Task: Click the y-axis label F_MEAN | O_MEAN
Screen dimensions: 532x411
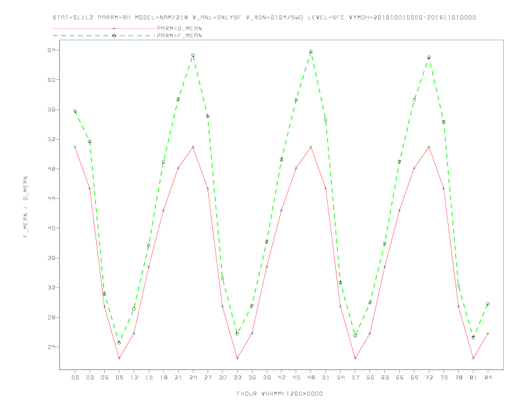Action: click(x=26, y=207)
